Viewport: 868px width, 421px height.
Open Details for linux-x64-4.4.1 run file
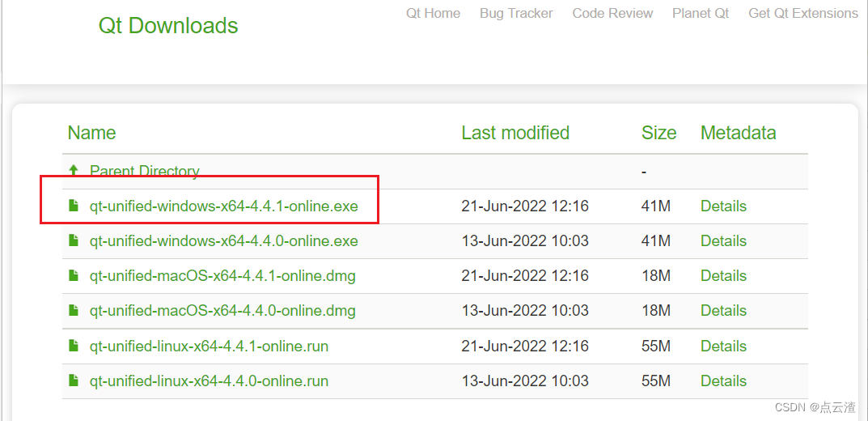(x=723, y=347)
